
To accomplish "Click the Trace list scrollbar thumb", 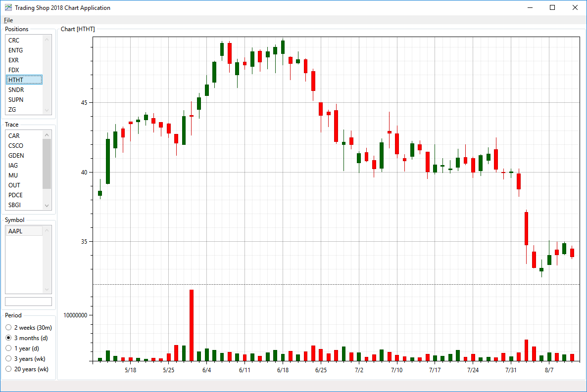I will coord(47,164).
